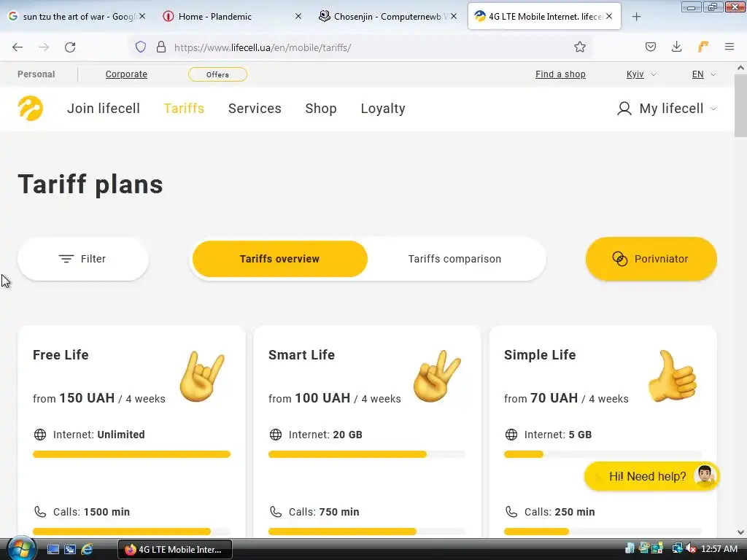Image resolution: width=747 pixels, height=560 pixels.
Task: Open a new browser tab
Action: pyautogui.click(x=636, y=17)
